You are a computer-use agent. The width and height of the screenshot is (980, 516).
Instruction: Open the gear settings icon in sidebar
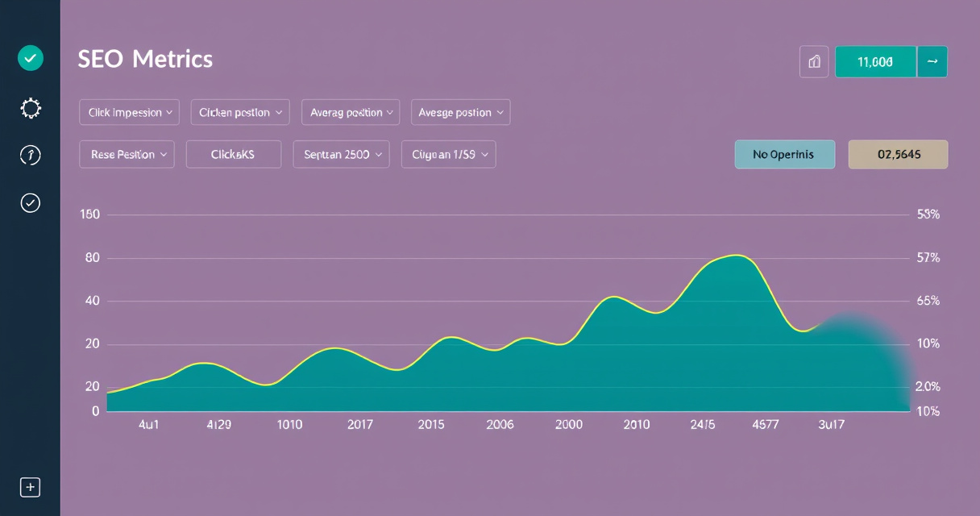pyautogui.click(x=31, y=108)
